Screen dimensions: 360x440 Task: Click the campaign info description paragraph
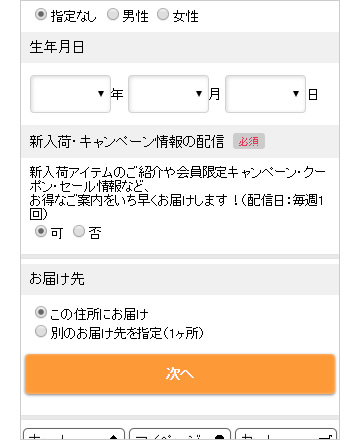(177, 193)
